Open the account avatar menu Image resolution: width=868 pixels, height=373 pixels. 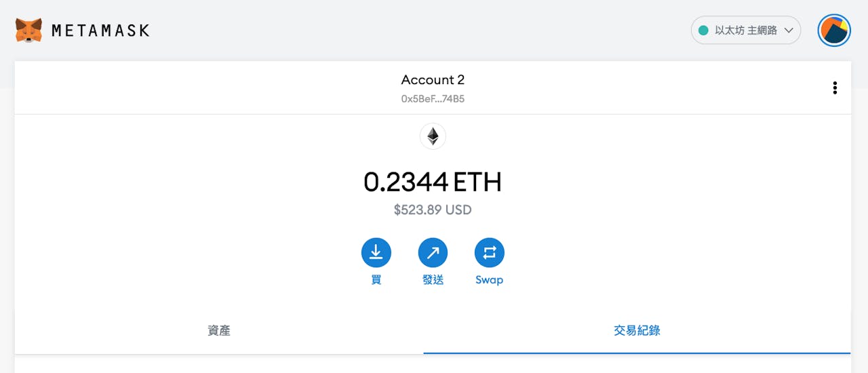(834, 31)
